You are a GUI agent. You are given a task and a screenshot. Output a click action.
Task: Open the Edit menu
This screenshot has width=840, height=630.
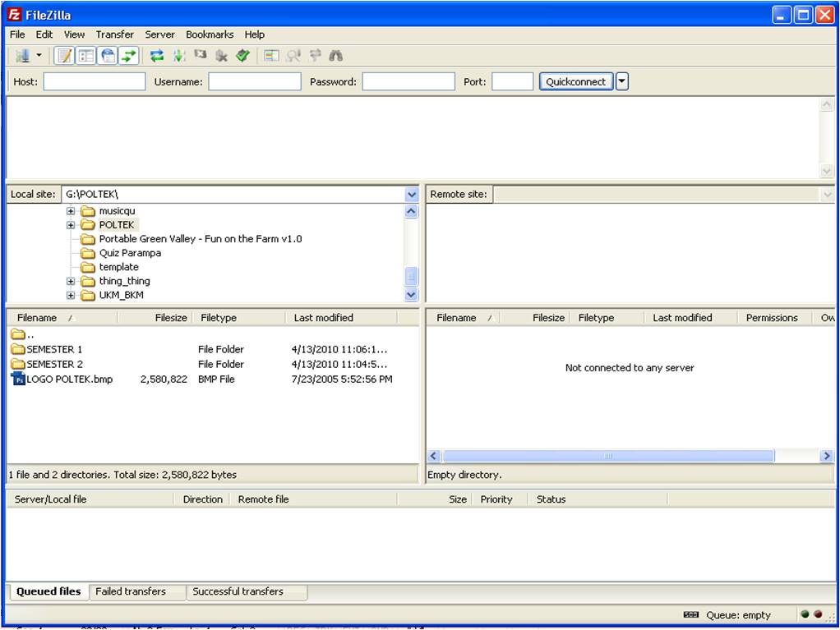click(x=44, y=34)
